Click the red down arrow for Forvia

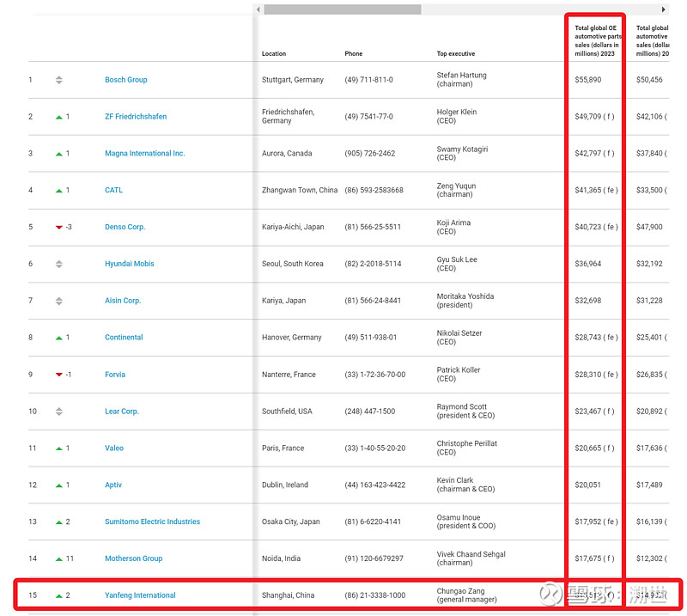59,375
